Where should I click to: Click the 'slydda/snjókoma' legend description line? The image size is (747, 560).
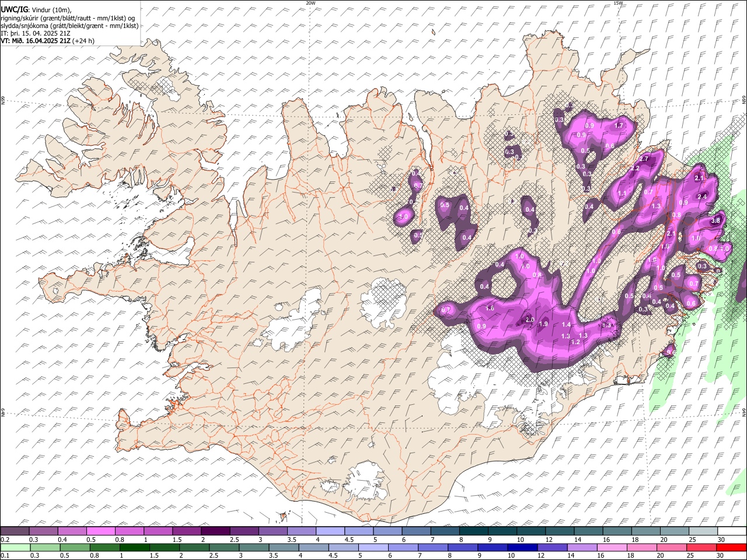pyautogui.click(x=69, y=26)
